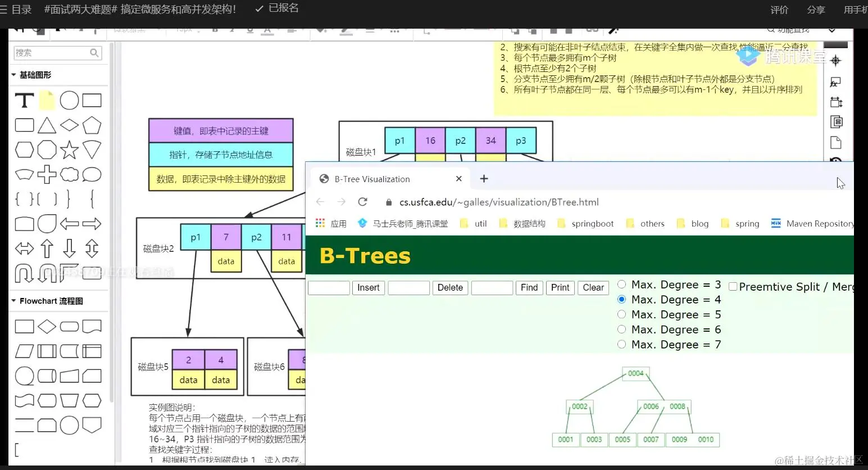Choose the flowchart cylinder direct-data shape

click(x=47, y=376)
